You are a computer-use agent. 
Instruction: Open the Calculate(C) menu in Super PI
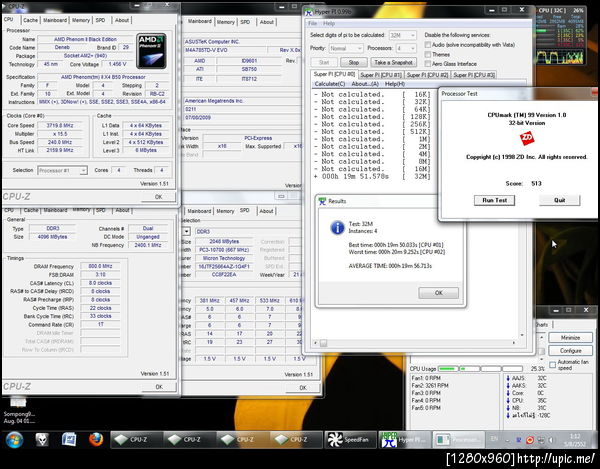(330, 84)
